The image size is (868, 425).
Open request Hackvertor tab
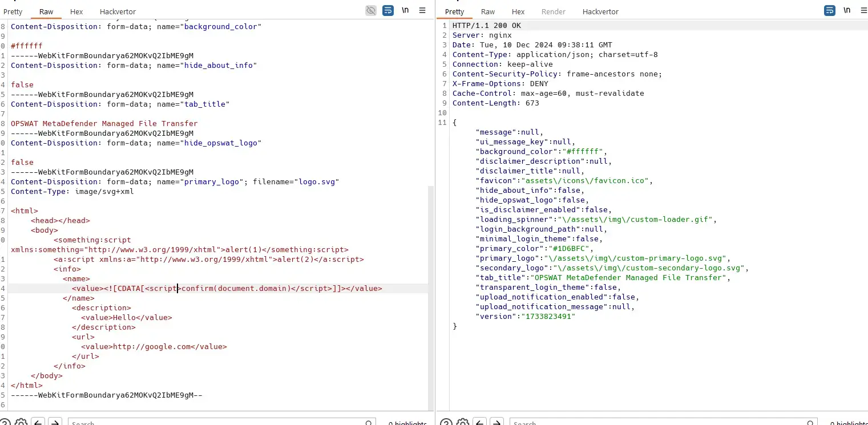pyautogui.click(x=118, y=11)
